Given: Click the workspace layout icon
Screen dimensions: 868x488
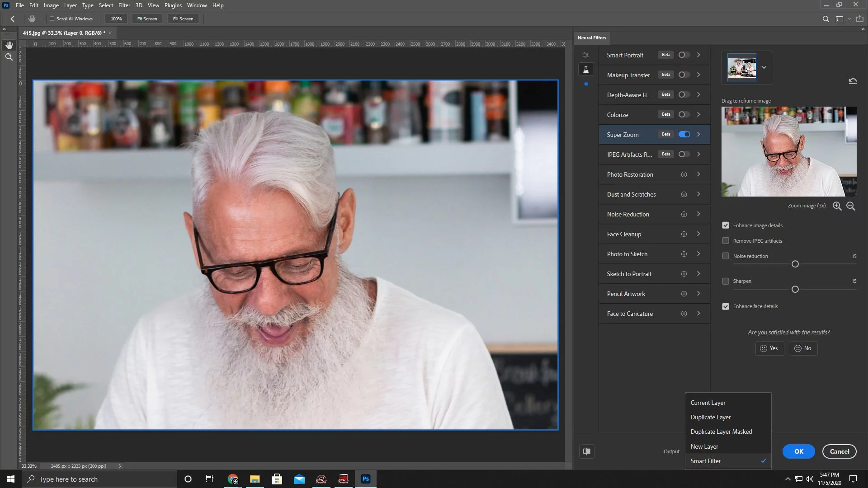Looking at the screenshot, I should pos(840,19).
